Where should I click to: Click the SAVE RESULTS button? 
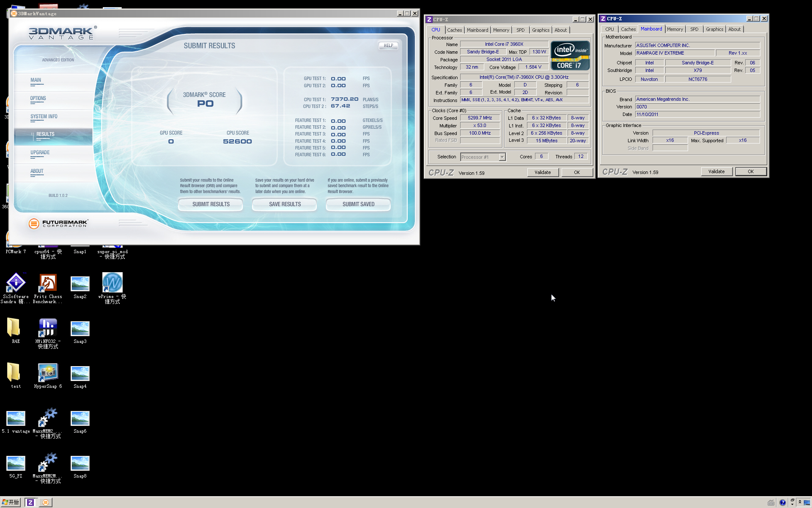pos(285,204)
